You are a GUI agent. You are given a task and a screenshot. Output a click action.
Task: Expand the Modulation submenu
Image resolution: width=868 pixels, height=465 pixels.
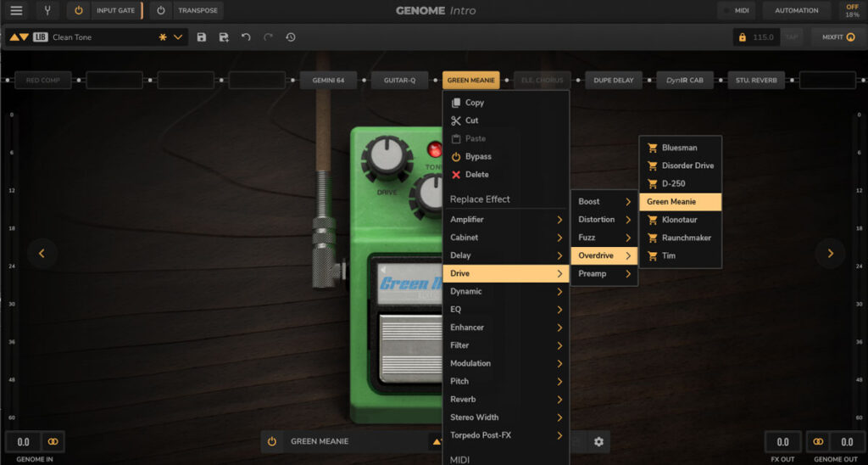[505, 363]
